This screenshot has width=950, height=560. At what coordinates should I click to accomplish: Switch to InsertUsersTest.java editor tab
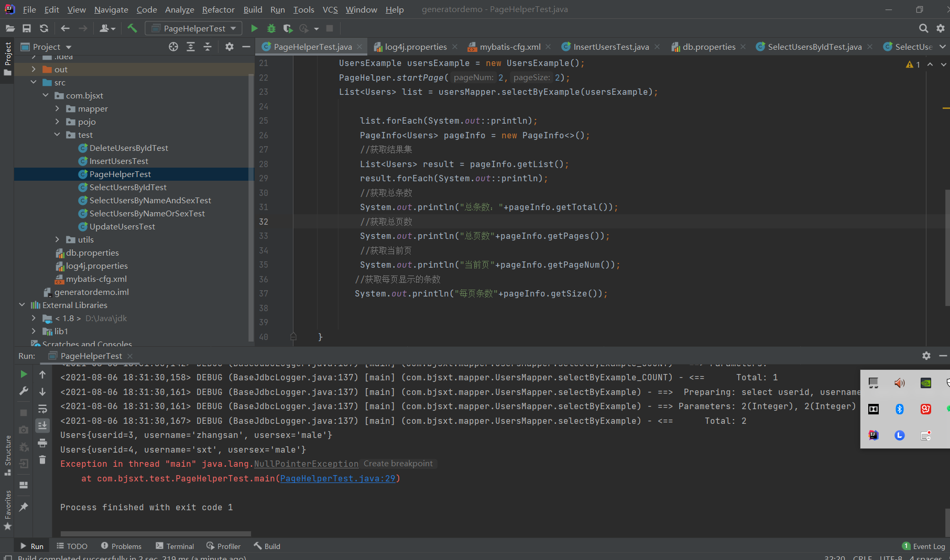(x=611, y=47)
